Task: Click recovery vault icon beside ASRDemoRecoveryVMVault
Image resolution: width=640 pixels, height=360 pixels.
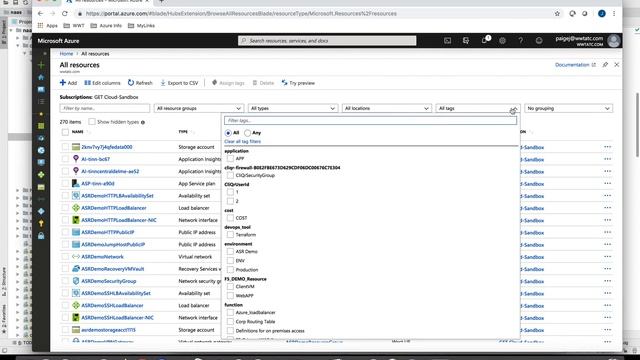Action: point(76,269)
